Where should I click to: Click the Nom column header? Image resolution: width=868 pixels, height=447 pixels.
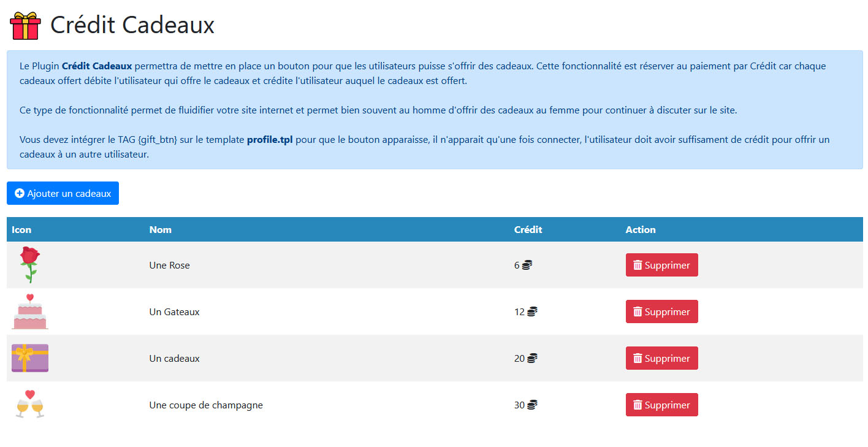(160, 229)
